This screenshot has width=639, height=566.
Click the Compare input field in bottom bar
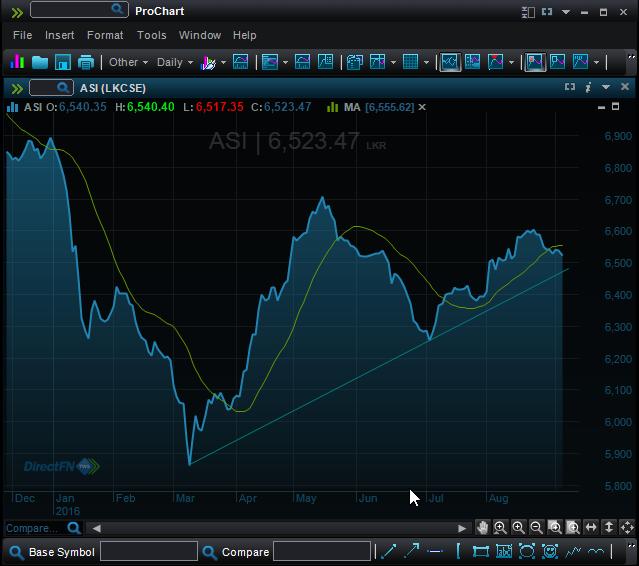click(322, 551)
